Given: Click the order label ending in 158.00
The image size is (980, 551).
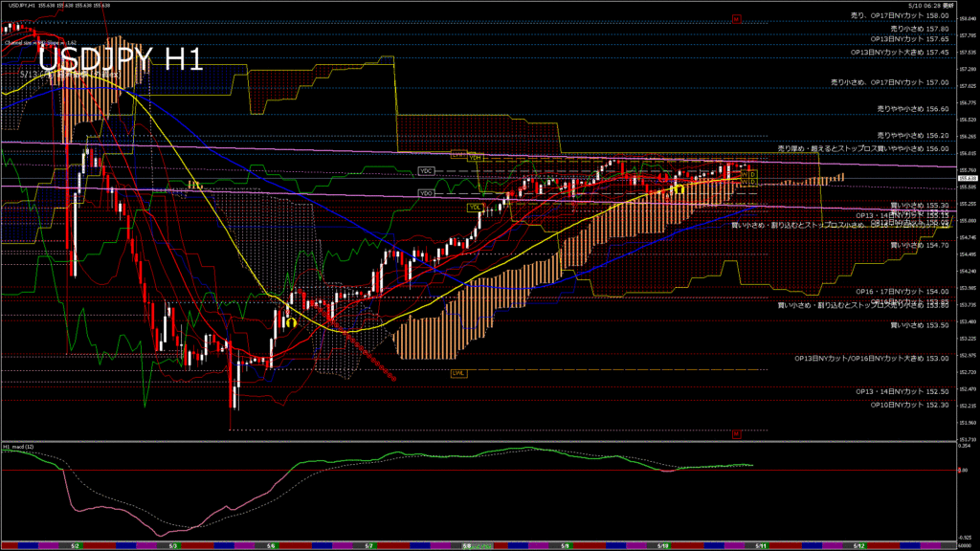Looking at the screenshot, I should point(900,15).
